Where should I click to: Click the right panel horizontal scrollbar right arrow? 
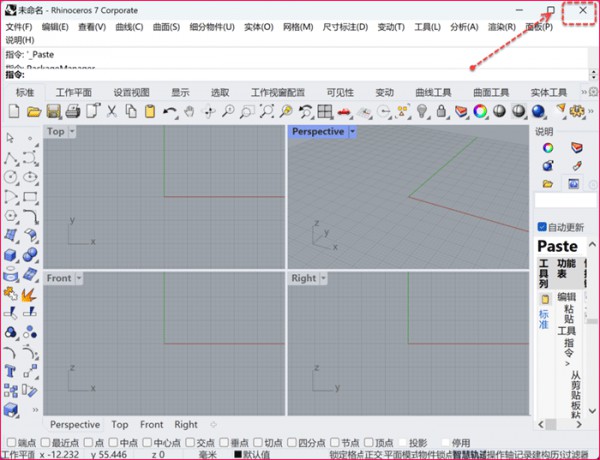coord(579,424)
